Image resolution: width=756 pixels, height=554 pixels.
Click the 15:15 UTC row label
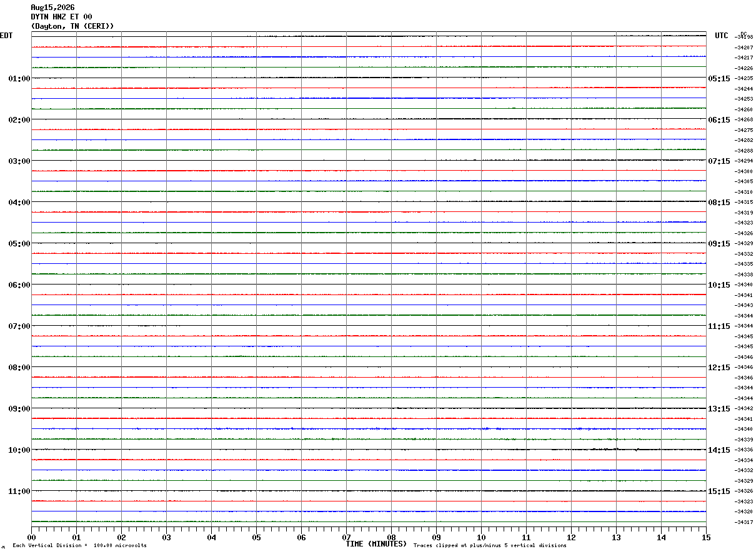click(719, 491)
